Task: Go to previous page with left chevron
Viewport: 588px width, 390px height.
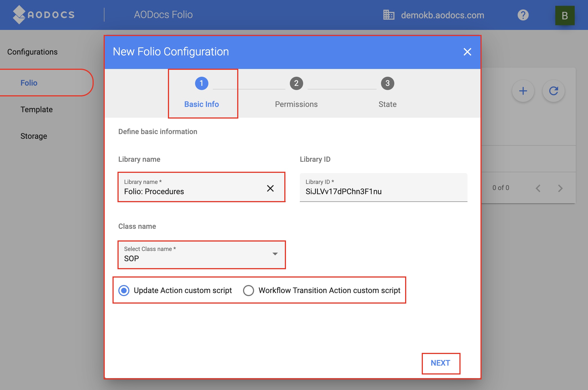Action: [538, 188]
